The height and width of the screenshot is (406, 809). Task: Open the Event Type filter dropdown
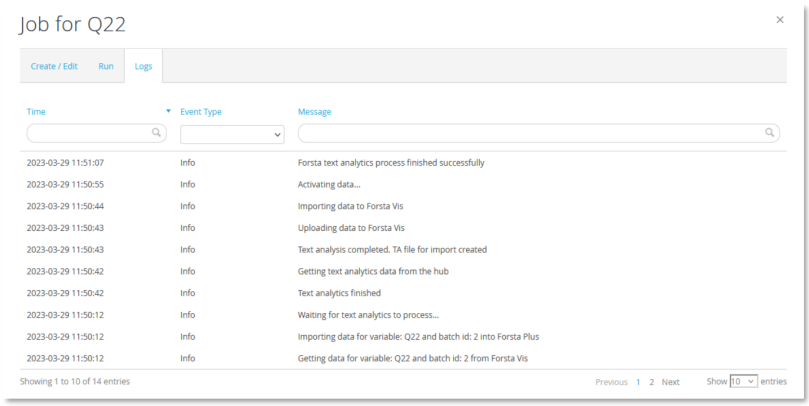232,134
